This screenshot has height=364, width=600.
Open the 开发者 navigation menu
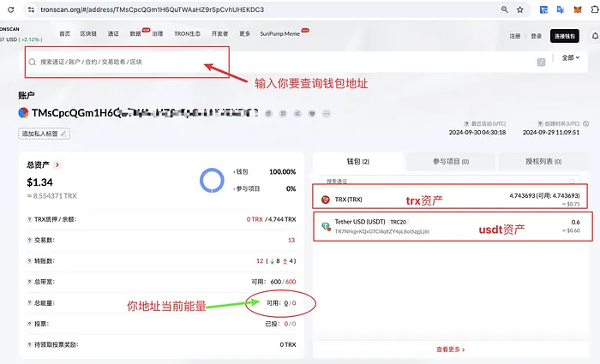pyautogui.click(x=220, y=33)
